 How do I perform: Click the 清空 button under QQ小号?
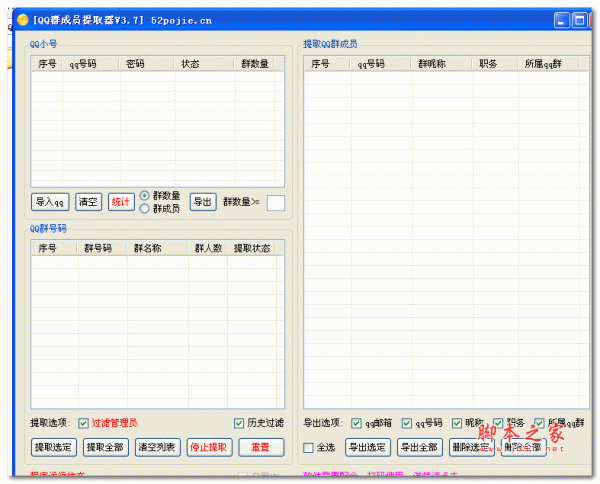[88, 202]
